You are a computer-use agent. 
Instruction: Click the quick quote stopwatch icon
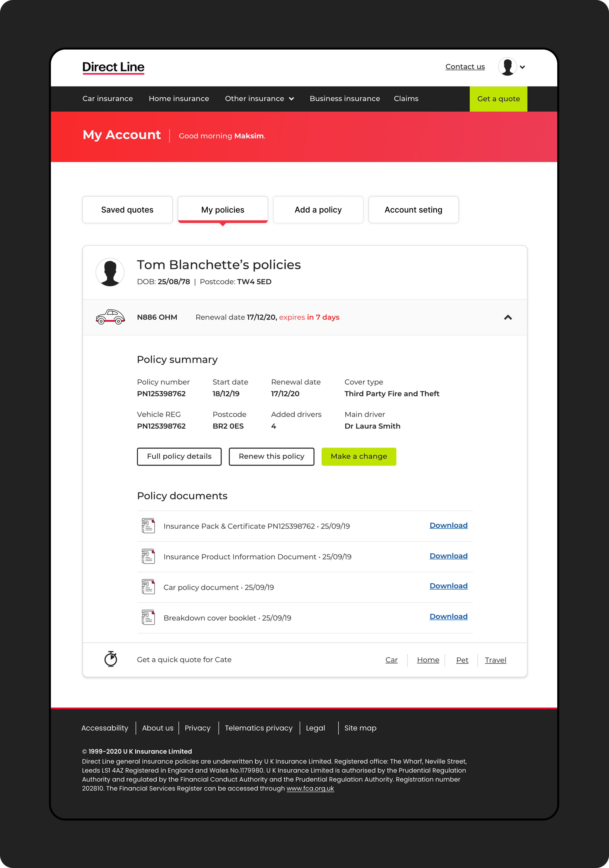(110, 659)
